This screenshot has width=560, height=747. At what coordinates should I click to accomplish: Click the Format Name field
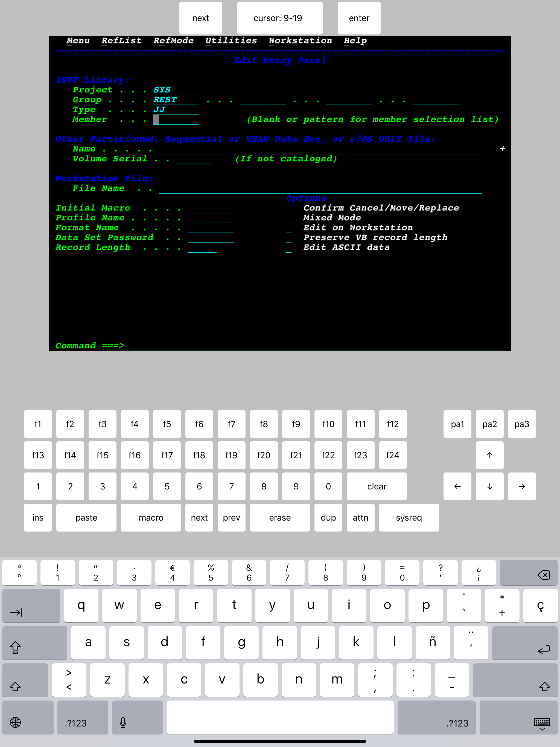click(211, 228)
